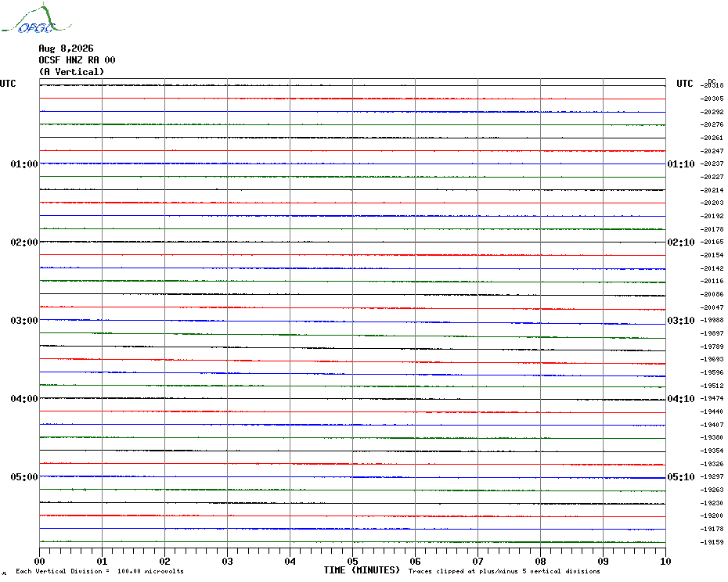Click the DC offset value '-20214'

tap(712, 190)
